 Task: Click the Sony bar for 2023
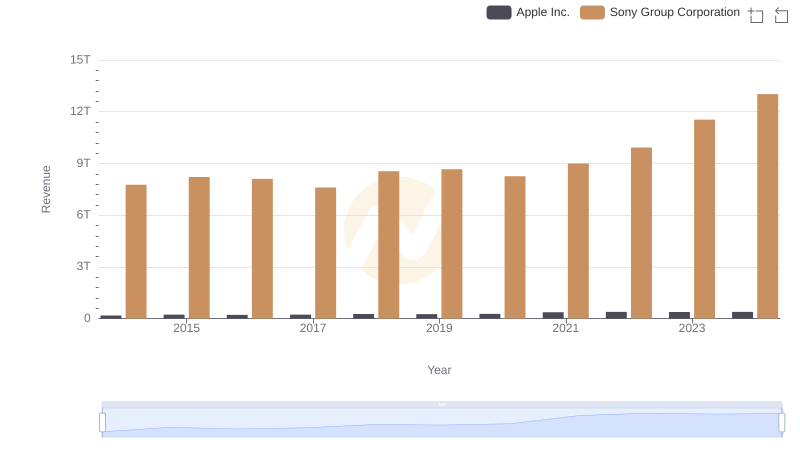click(704, 219)
